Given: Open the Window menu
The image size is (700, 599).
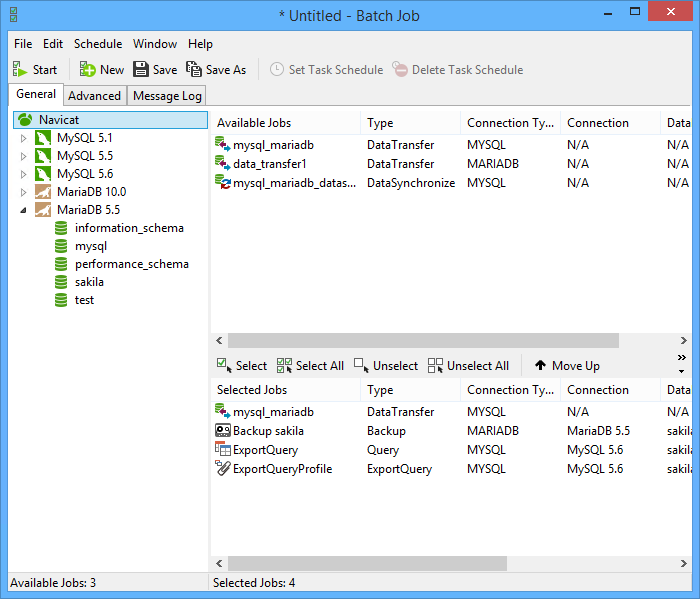Looking at the screenshot, I should [x=155, y=44].
